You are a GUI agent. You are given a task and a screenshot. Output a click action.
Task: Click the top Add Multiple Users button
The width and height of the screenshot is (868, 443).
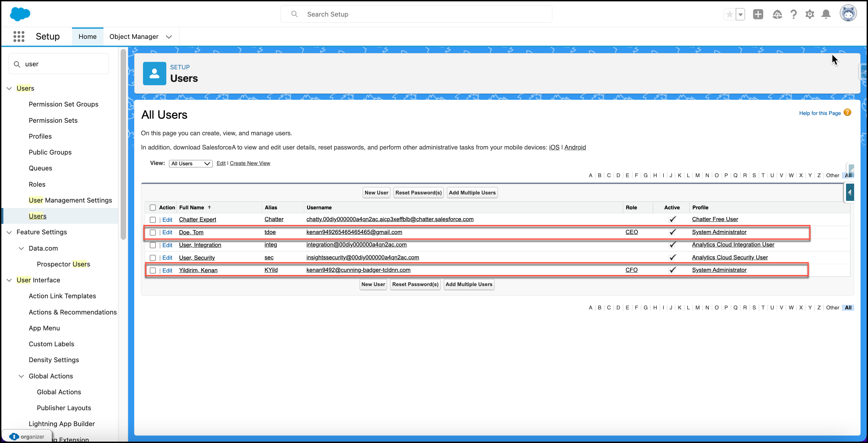click(472, 193)
